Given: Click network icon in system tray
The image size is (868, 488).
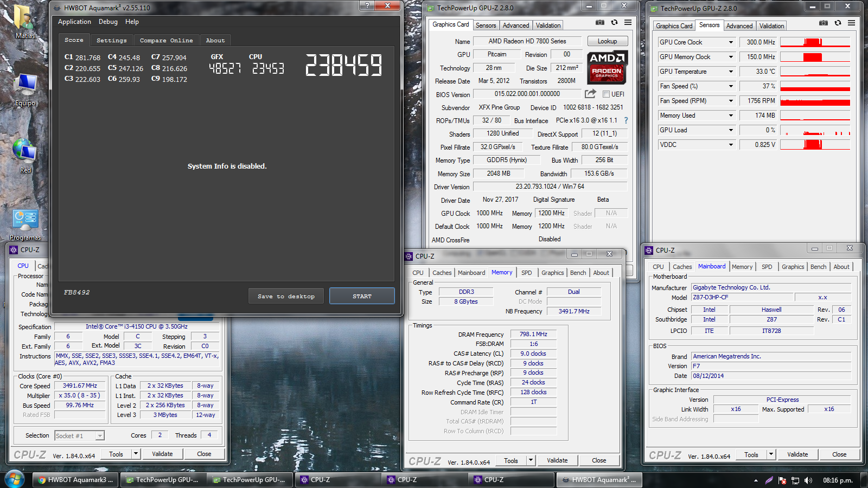Looking at the screenshot, I should (x=795, y=480).
